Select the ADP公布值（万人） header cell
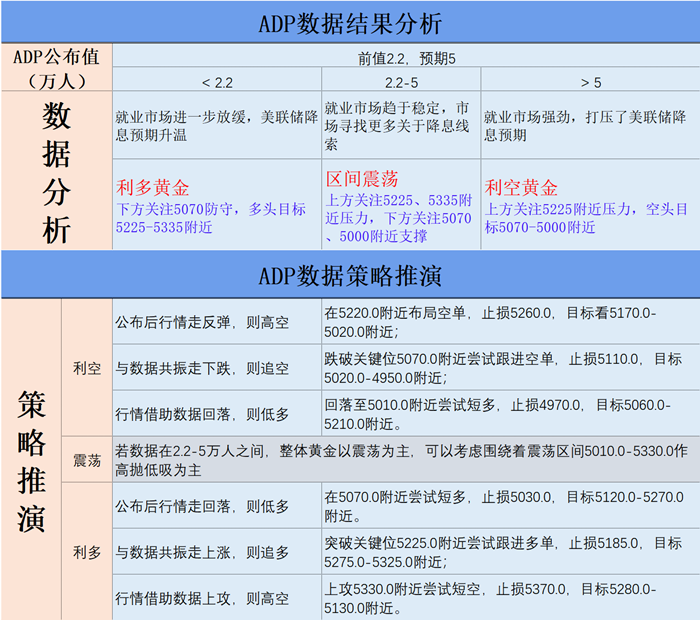The width and height of the screenshot is (700, 620). [x=56, y=68]
